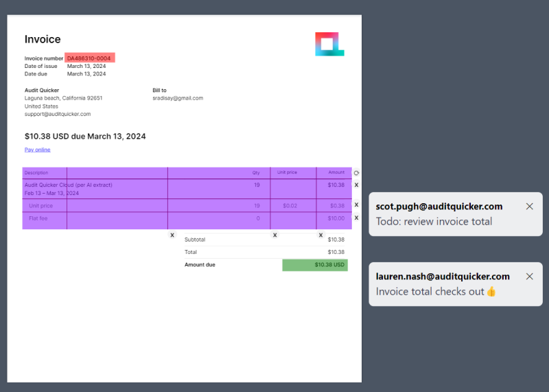Image resolution: width=549 pixels, height=392 pixels.
Task: Click the sradisay@gmail.com bill-to email
Action: tap(178, 98)
